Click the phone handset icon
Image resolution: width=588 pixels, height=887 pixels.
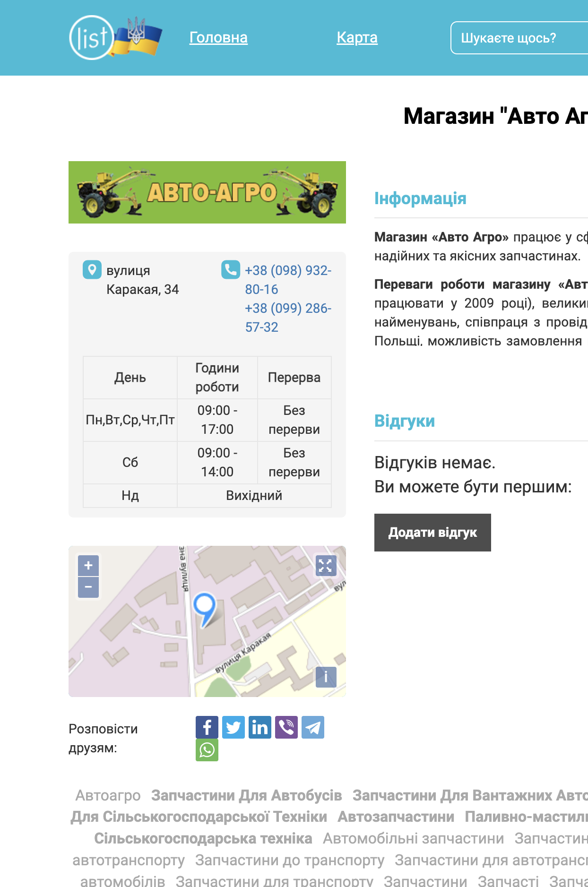click(x=231, y=270)
